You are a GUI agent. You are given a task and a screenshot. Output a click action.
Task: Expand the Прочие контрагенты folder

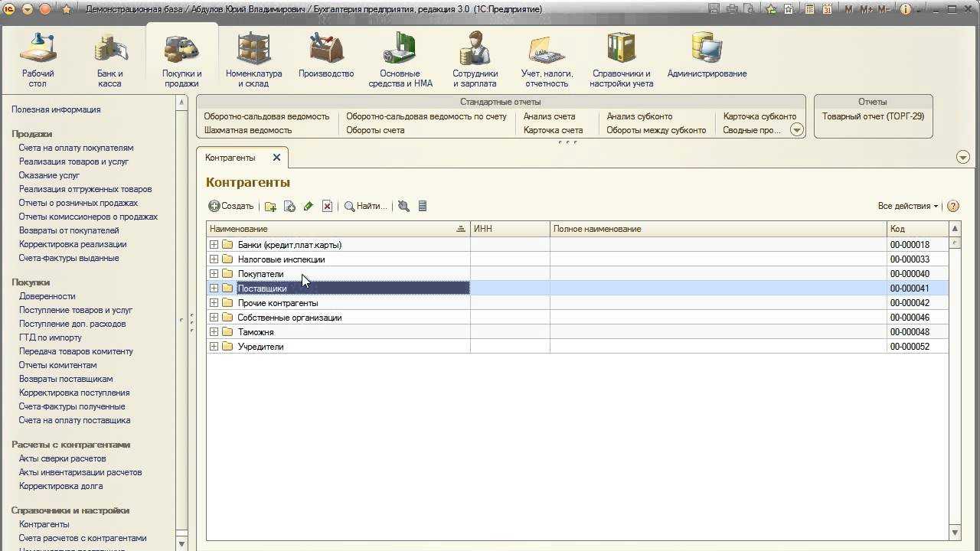[214, 303]
